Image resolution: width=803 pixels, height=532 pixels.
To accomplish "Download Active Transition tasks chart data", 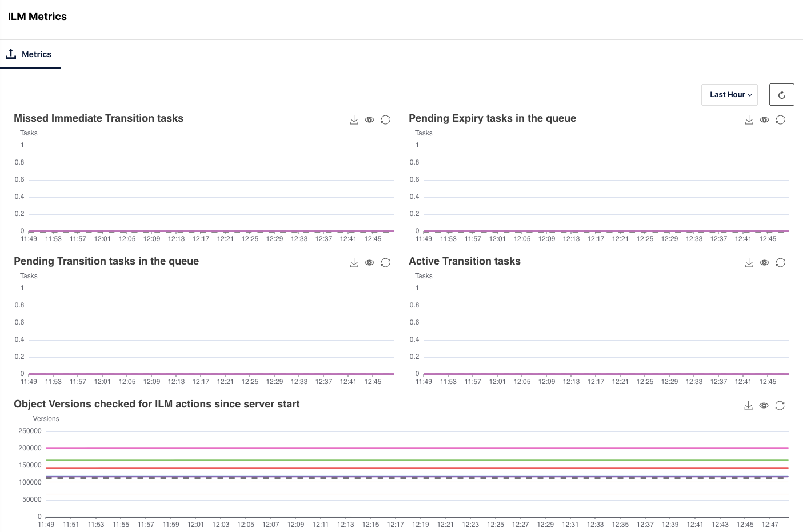I will tap(749, 263).
